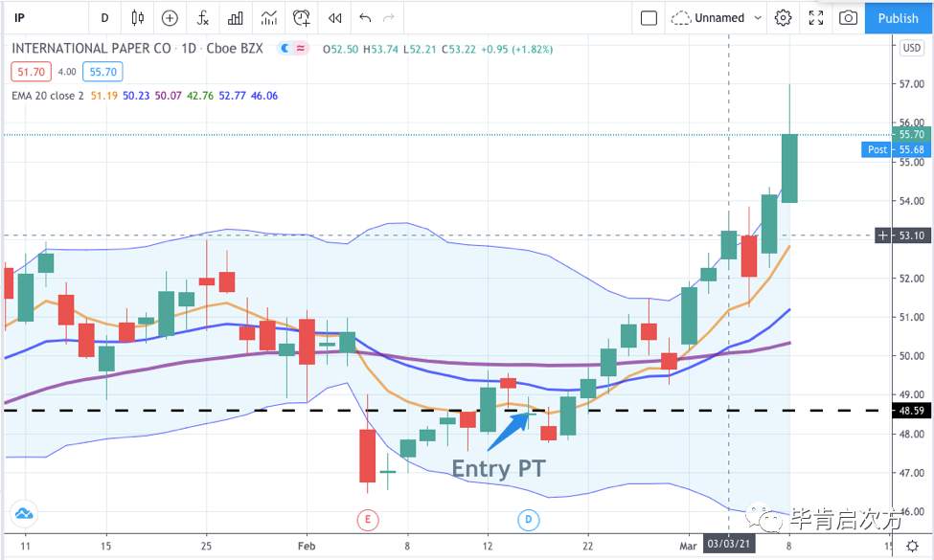Viewport: 934px width, 560px height.
Task: Take a snapshot with the camera icon
Action: point(848,18)
